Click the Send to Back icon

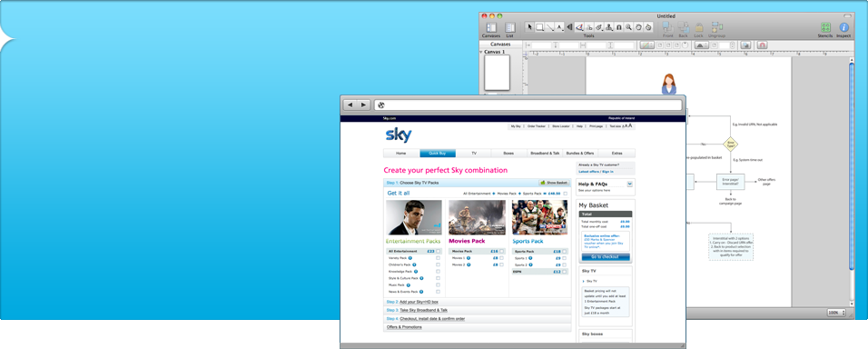pyautogui.click(x=683, y=26)
